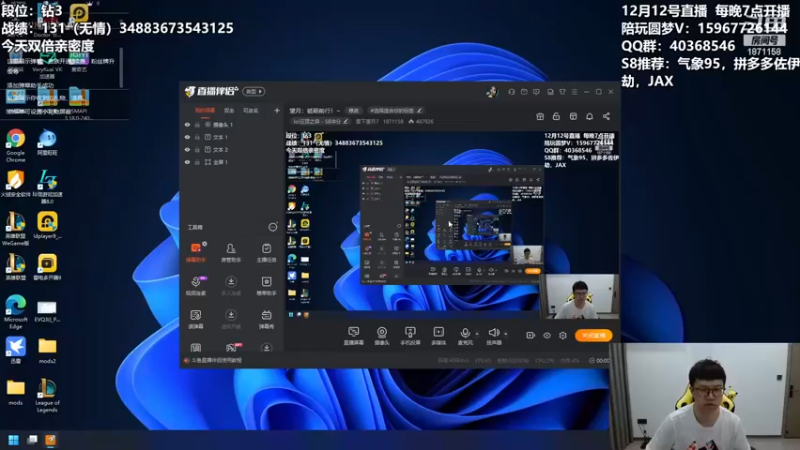
Task: Expand speaker options arrow
Action: tap(506, 334)
